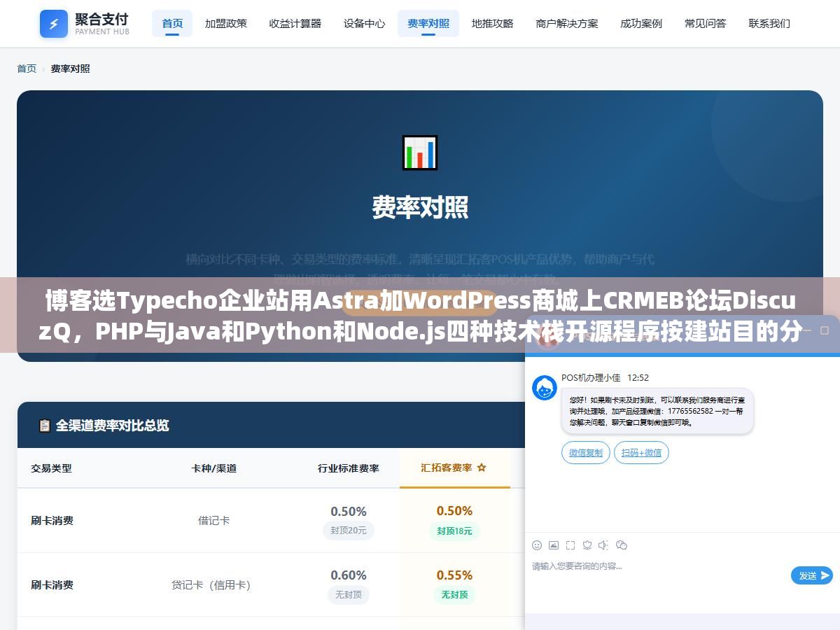Click the gray 无封顶 badge under 0.60%
The height and width of the screenshot is (630, 840).
(x=349, y=594)
